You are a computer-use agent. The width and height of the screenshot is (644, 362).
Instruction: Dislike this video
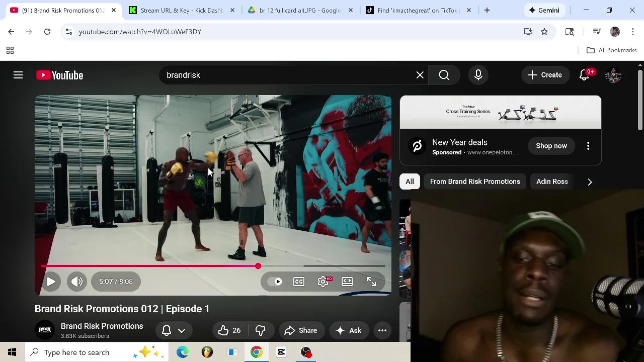point(260,330)
